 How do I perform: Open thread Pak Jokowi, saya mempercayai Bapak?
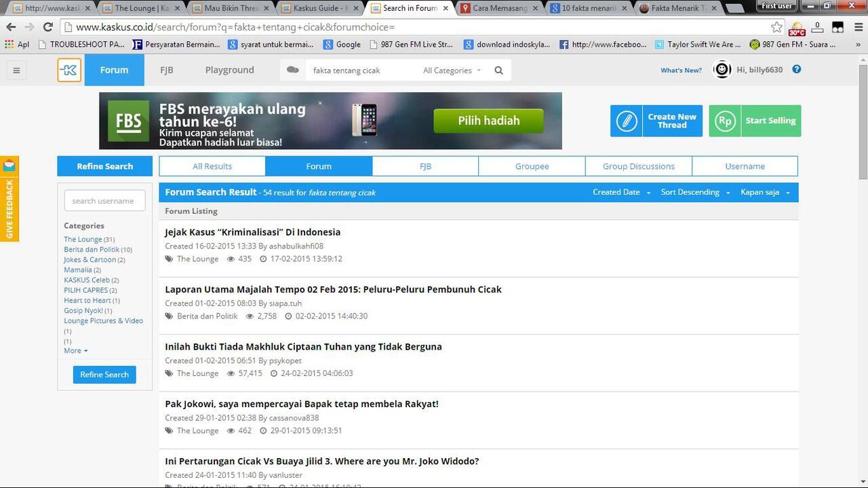point(302,404)
